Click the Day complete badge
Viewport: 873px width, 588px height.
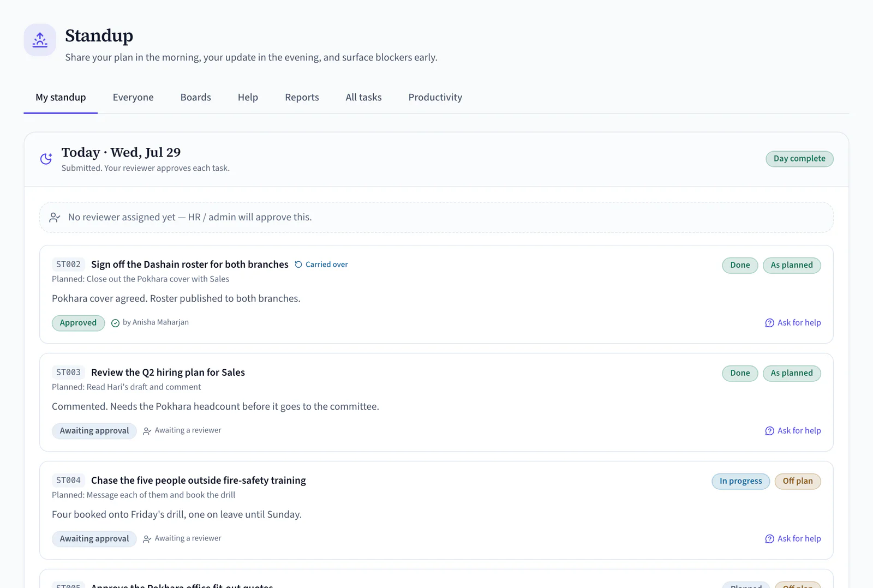[x=799, y=159]
